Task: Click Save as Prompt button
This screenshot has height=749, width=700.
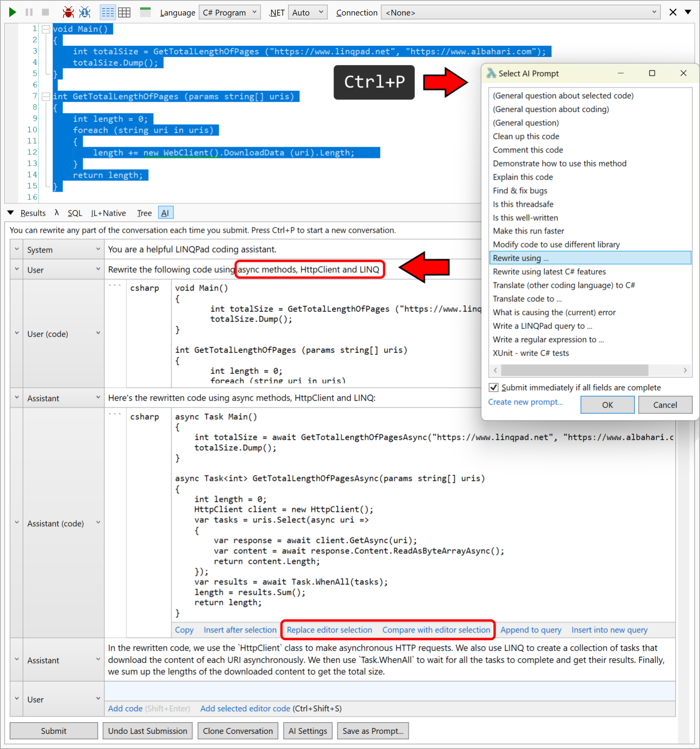Action: (373, 731)
